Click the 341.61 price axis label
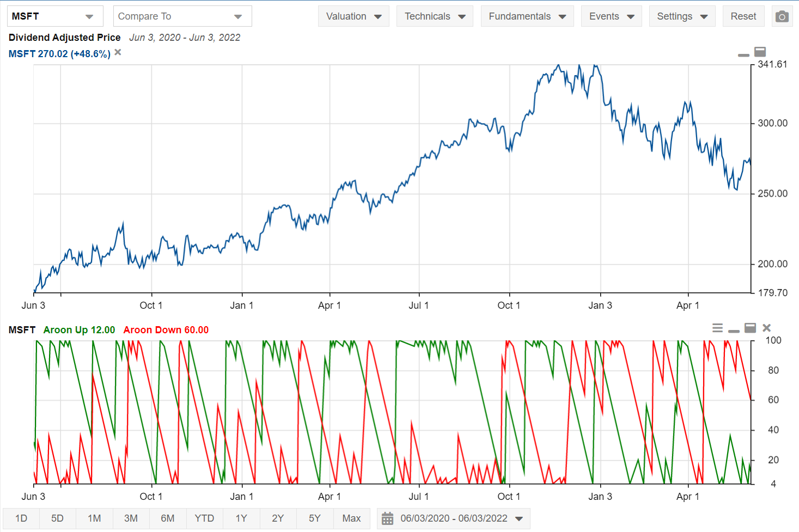Image resolution: width=799 pixels, height=532 pixels. pos(773,64)
